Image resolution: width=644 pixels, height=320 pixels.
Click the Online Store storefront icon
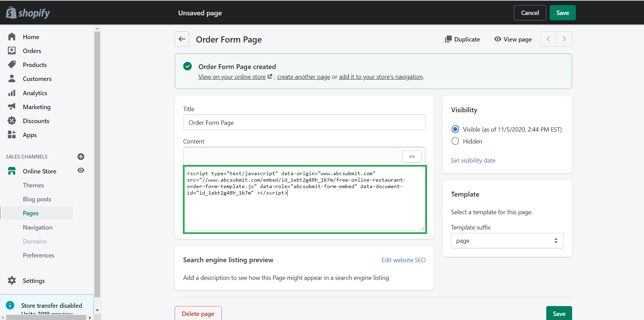(12, 171)
